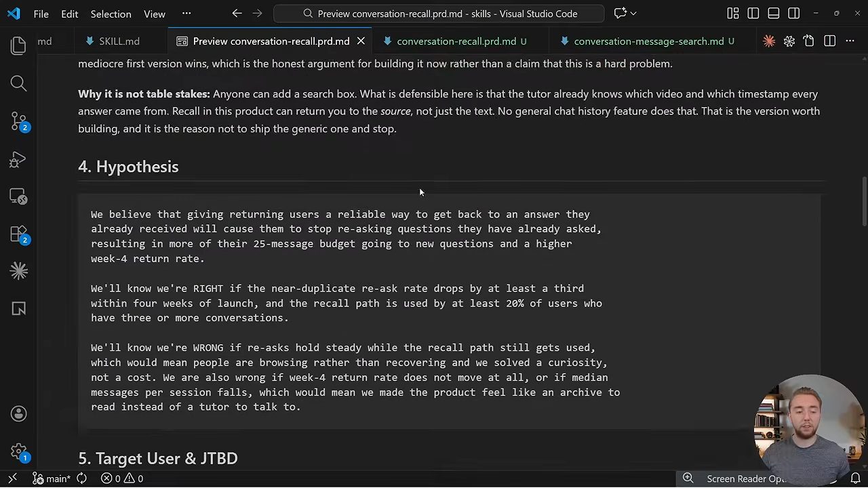The width and height of the screenshot is (868, 488).
Task: Open the Edit menu
Action: click(69, 14)
